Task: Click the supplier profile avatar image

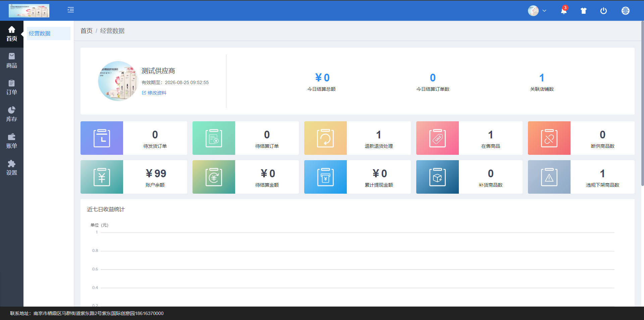Action: (118, 81)
